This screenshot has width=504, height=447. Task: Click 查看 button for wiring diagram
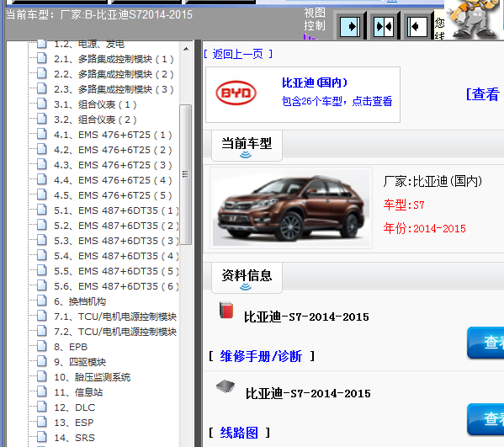coord(485,418)
